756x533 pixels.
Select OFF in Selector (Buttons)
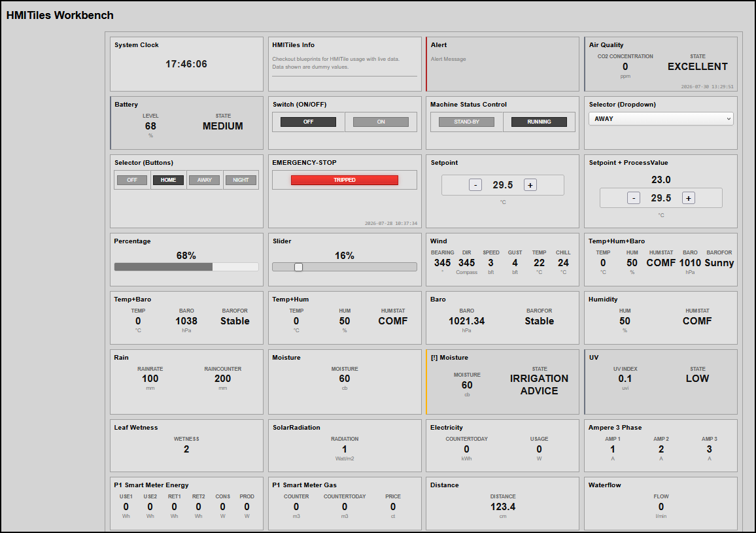(132, 180)
